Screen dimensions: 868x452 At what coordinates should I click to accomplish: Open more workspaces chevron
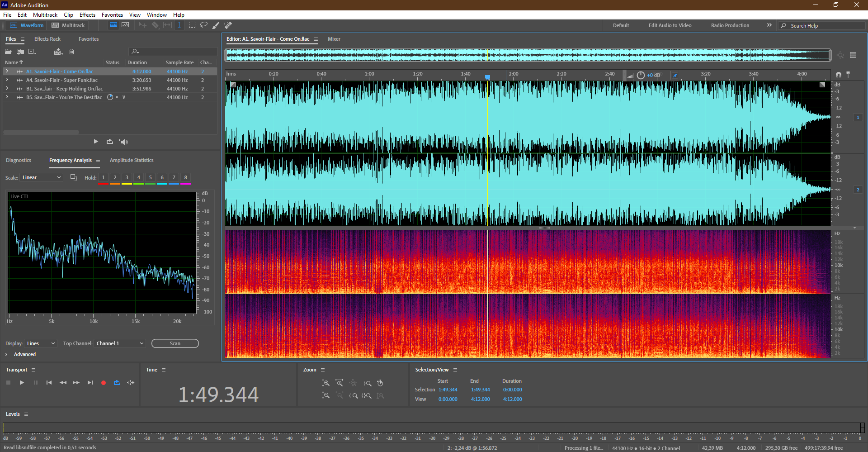pos(769,25)
